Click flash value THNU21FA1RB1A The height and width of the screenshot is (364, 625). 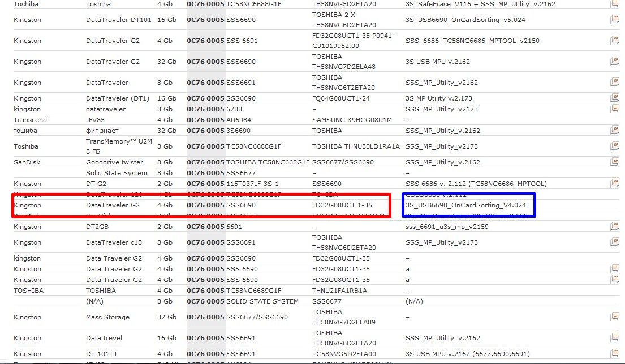point(339,291)
